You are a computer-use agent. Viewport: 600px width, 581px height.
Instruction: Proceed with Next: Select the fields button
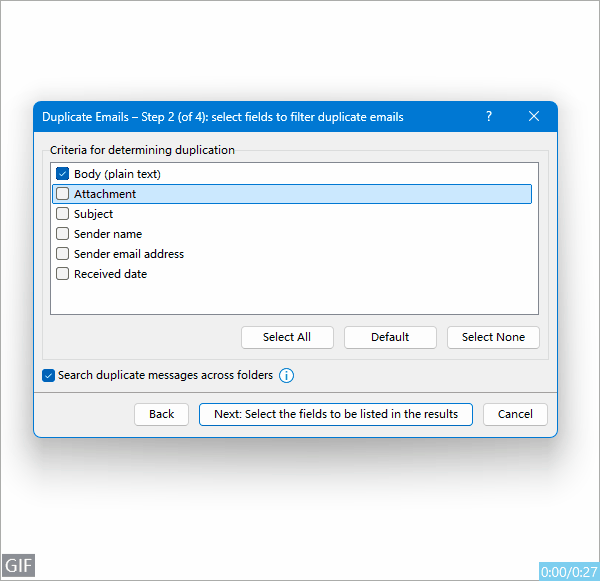[335, 414]
